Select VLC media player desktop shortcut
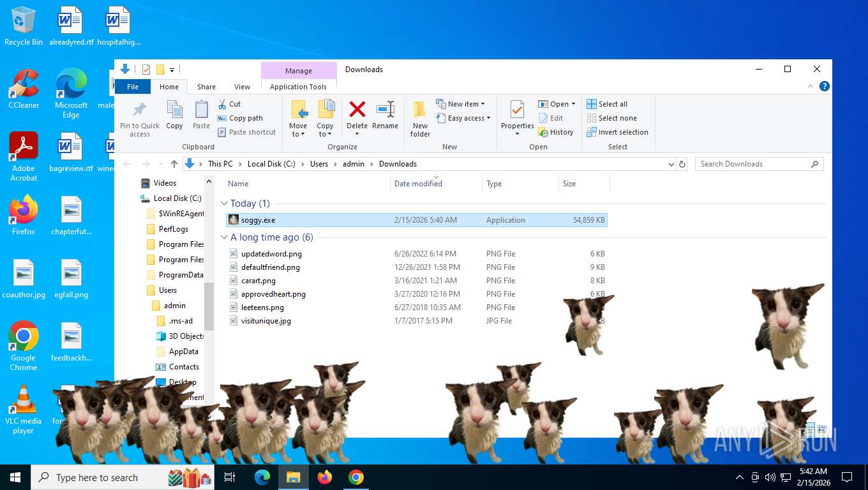This screenshot has width=868, height=490. point(24,410)
